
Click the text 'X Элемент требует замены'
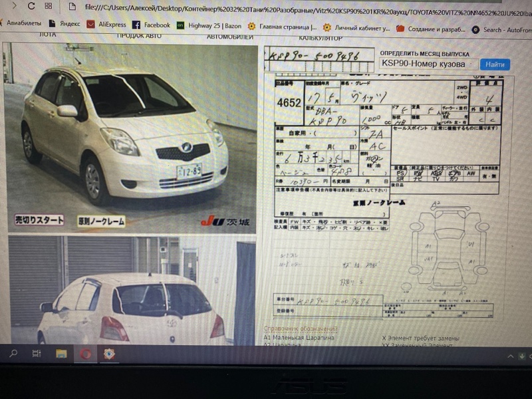pos(420,338)
